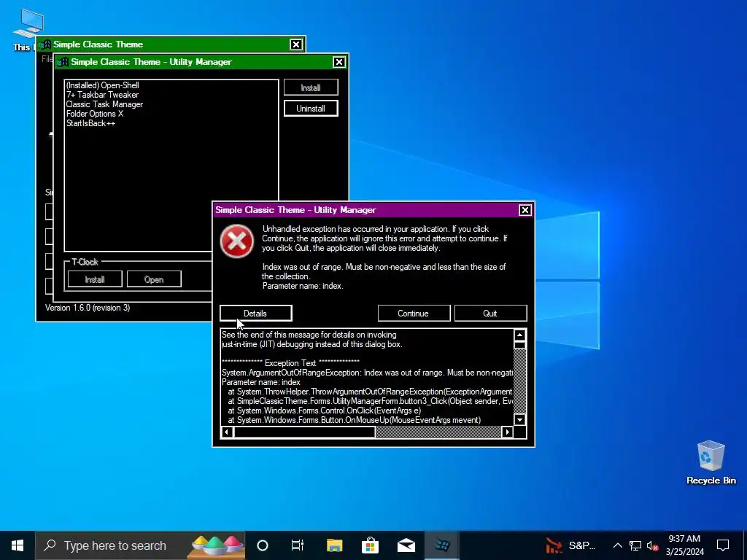
Task: Select the This PC desktop icon
Action: 28,29
